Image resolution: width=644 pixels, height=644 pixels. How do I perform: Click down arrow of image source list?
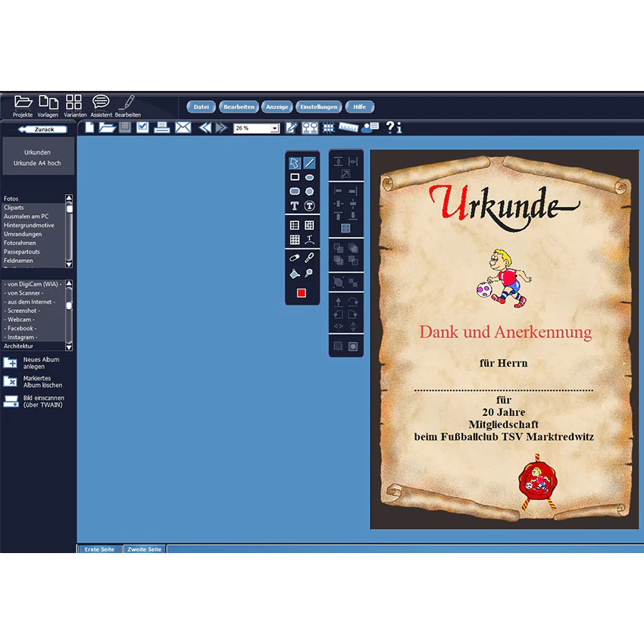pyautogui.click(x=69, y=347)
